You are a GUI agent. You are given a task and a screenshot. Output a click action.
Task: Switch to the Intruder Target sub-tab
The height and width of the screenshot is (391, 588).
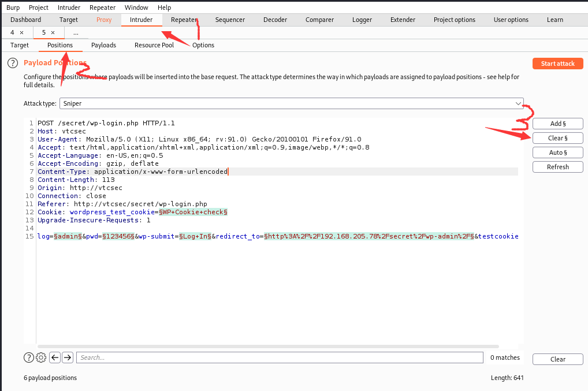pos(20,46)
